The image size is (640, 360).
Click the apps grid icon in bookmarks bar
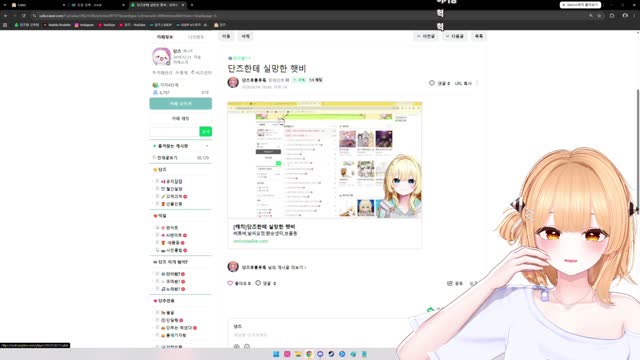[5, 25]
